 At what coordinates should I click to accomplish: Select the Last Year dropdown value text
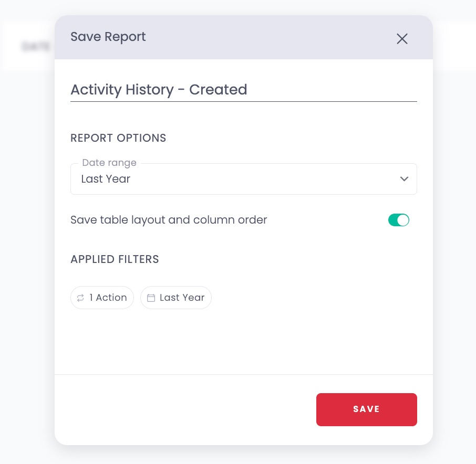click(x=106, y=179)
